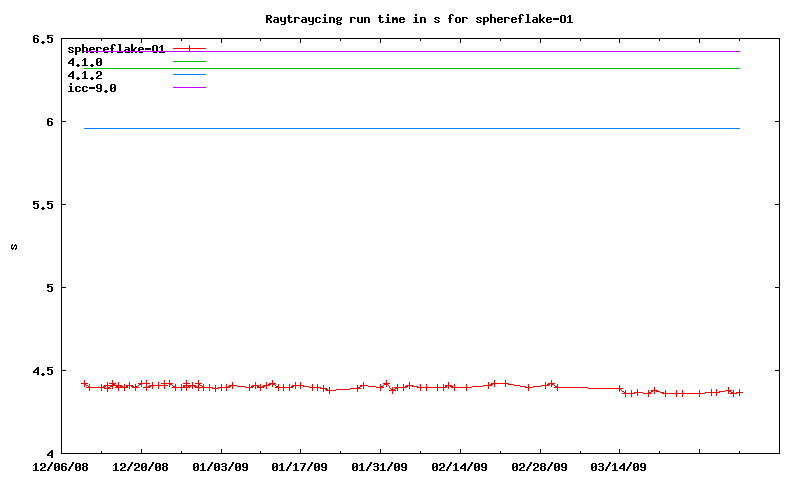
Task: Select the 01/31/09 date tick label
Action: 380,467
